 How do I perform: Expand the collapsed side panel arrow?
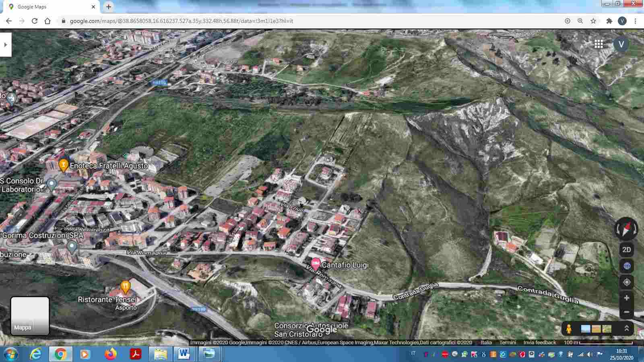[x=6, y=45]
